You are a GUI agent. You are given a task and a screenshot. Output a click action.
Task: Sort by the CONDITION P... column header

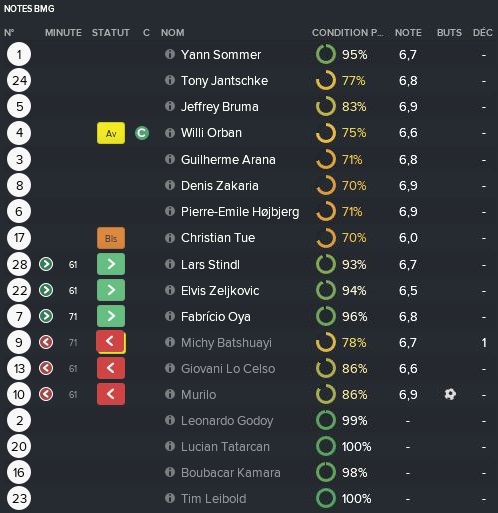348,33
